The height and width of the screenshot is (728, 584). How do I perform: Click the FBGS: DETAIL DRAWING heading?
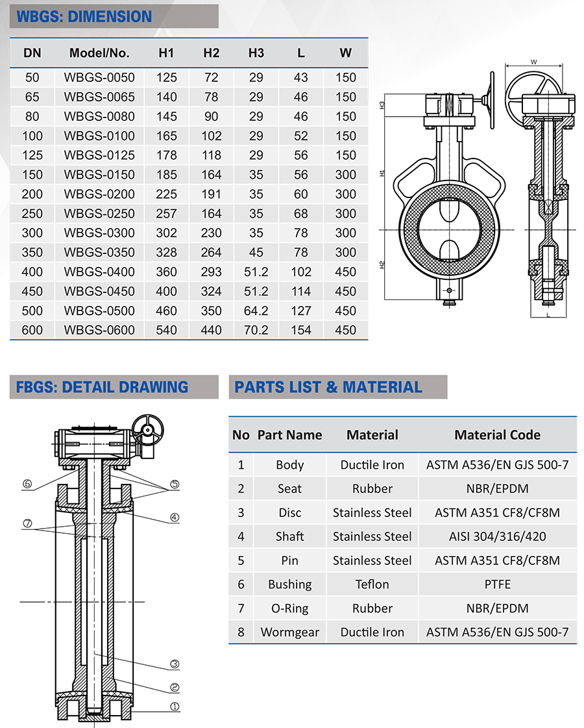102,387
